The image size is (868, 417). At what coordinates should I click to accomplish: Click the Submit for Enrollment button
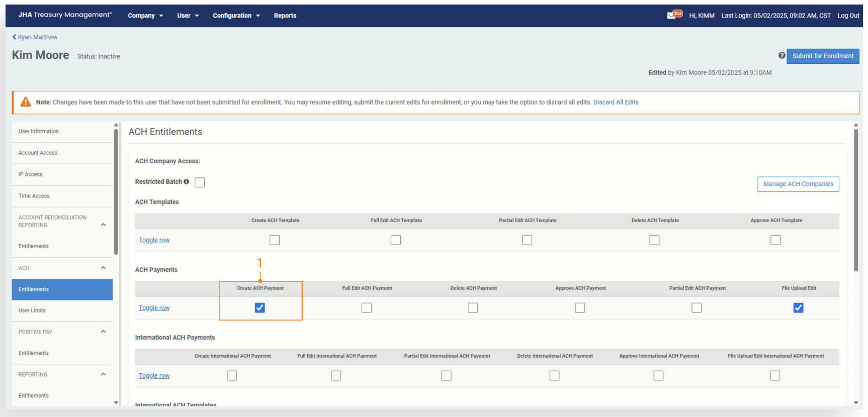(823, 56)
